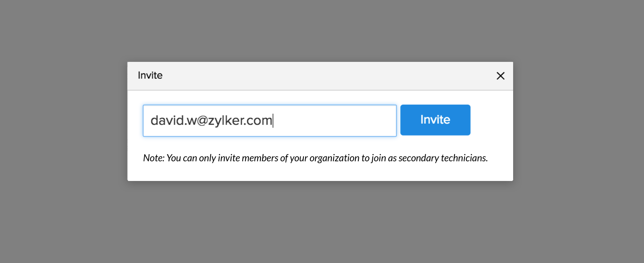Focus the email address input field
This screenshot has height=263, width=644.
click(269, 120)
